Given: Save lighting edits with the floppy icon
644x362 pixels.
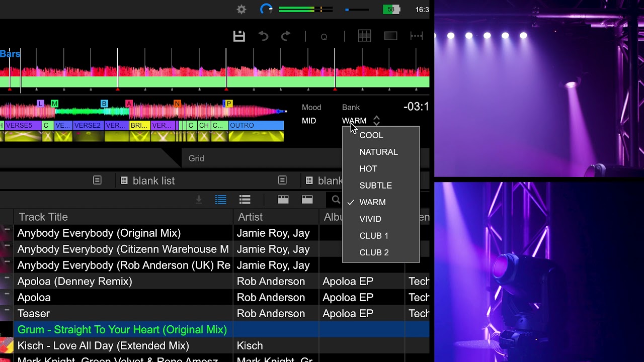Looking at the screenshot, I should tap(239, 36).
